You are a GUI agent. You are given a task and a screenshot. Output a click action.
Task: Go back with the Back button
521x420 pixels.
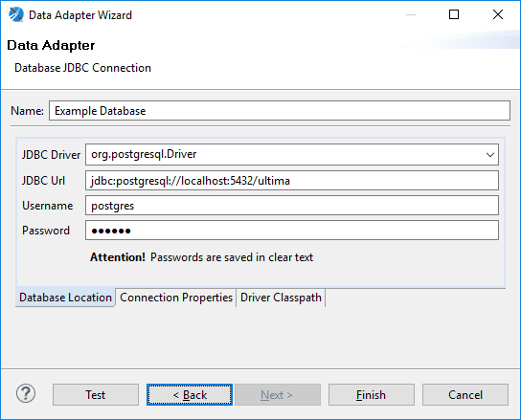[190, 395]
